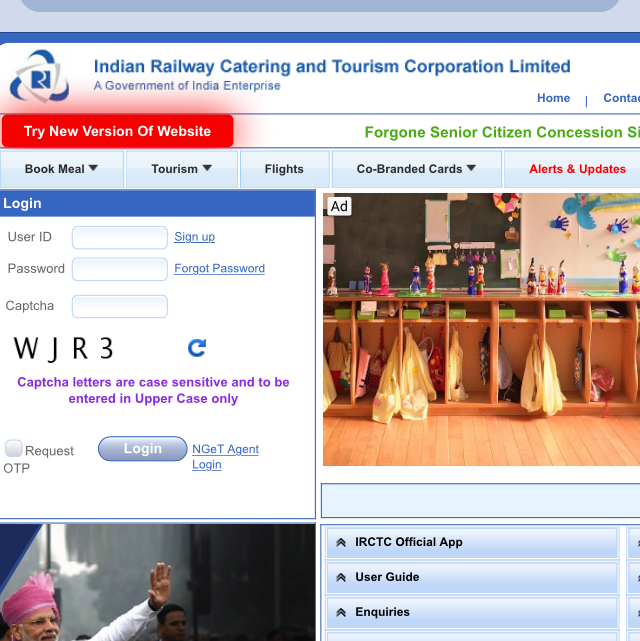The width and height of the screenshot is (640, 641).
Task: Open the Tourism dropdown menu
Action: 181,169
